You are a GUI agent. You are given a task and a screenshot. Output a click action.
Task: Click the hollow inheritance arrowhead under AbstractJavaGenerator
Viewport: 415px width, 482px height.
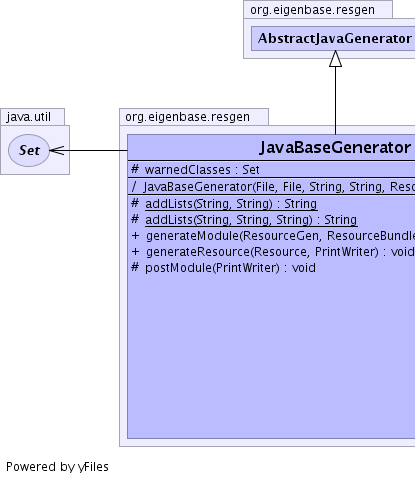(x=335, y=59)
